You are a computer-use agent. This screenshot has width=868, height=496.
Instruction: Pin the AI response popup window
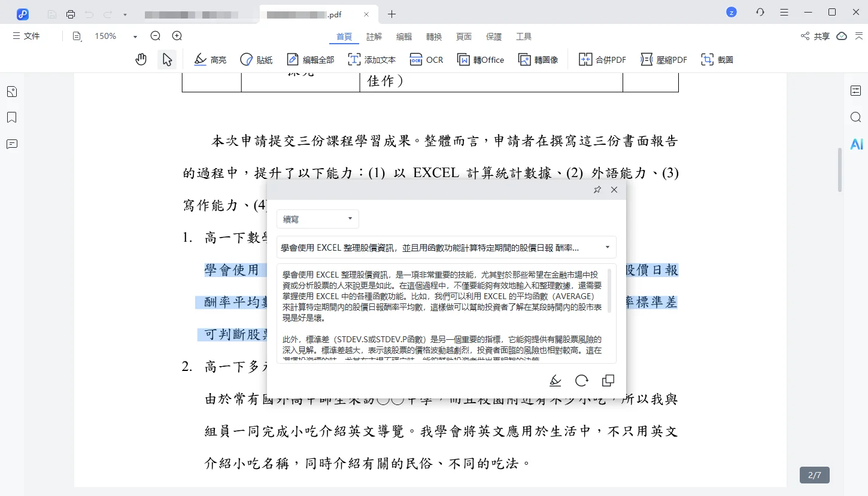(597, 190)
